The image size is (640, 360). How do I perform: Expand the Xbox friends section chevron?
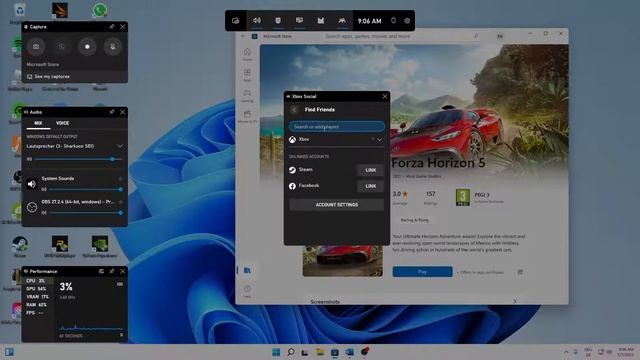tap(380, 140)
